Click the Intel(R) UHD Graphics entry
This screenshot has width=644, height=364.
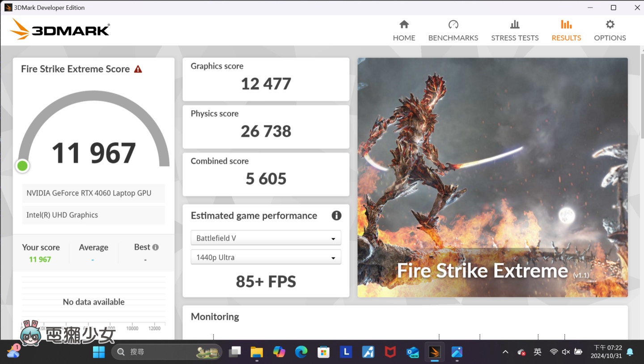pos(93,215)
